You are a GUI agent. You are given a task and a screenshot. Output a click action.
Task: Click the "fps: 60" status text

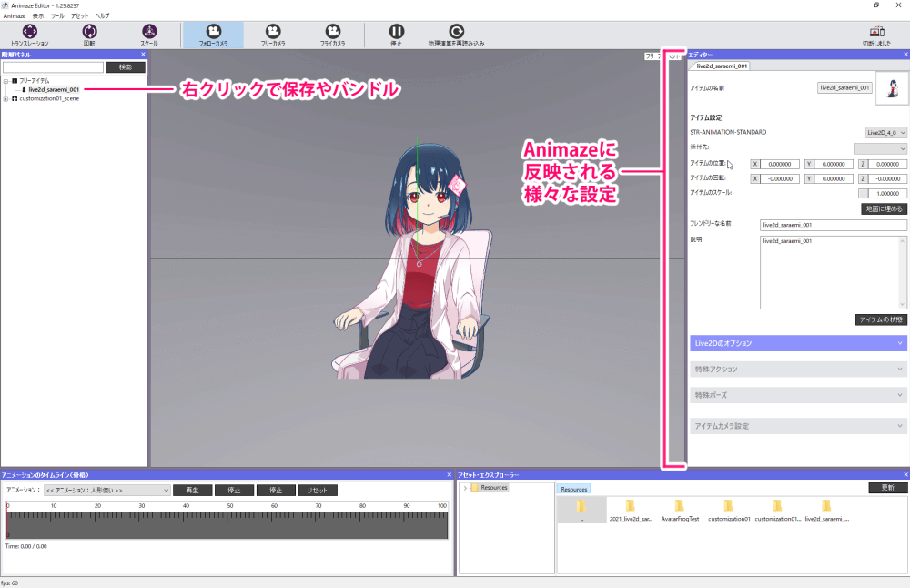click(9, 583)
